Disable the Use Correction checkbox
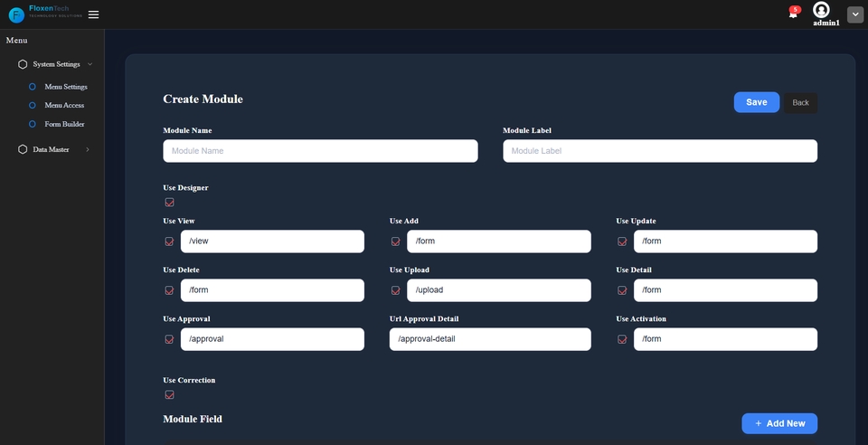Image resolution: width=868 pixels, height=445 pixels. point(169,394)
